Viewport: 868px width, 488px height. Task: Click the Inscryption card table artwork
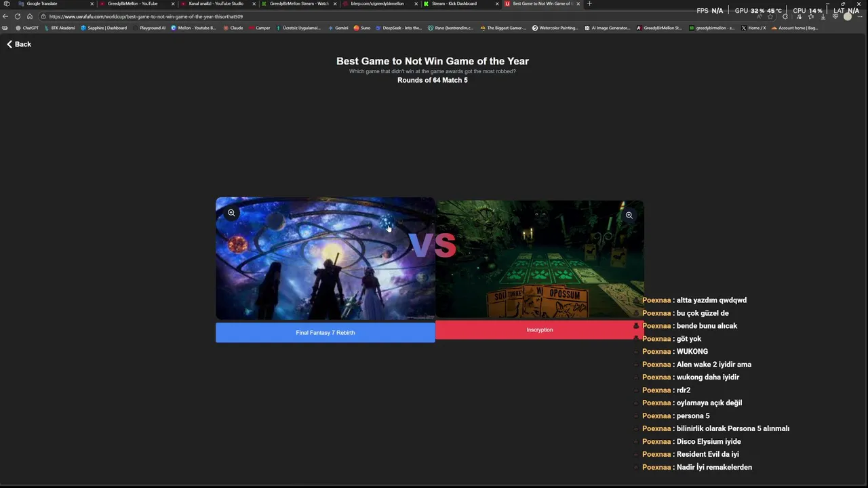540,259
